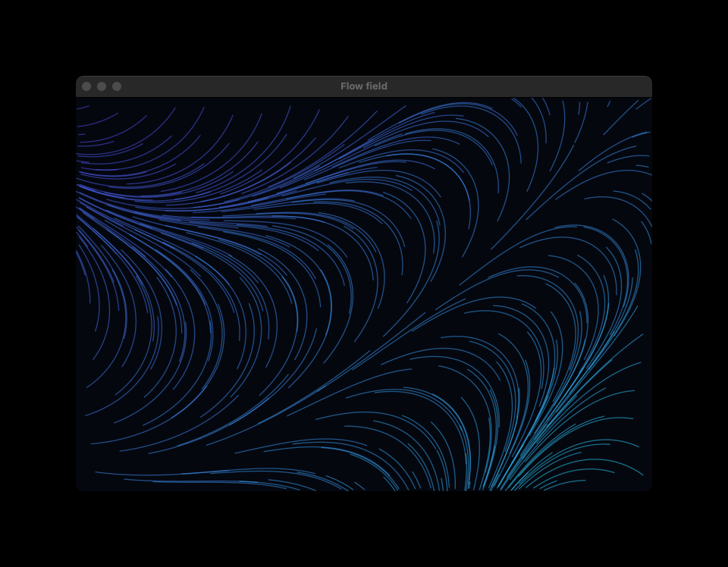The height and width of the screenshot is (567, 728).
Task: Click the Flow field window title
Action: tap(363, 86)
